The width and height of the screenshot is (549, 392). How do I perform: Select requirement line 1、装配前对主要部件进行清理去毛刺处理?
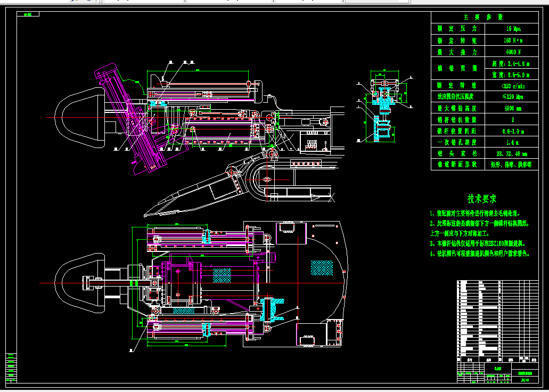pos(475,214)
